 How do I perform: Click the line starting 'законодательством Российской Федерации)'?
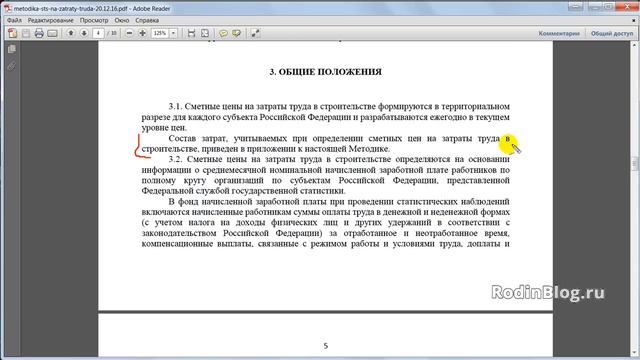(x=325, y=233)
